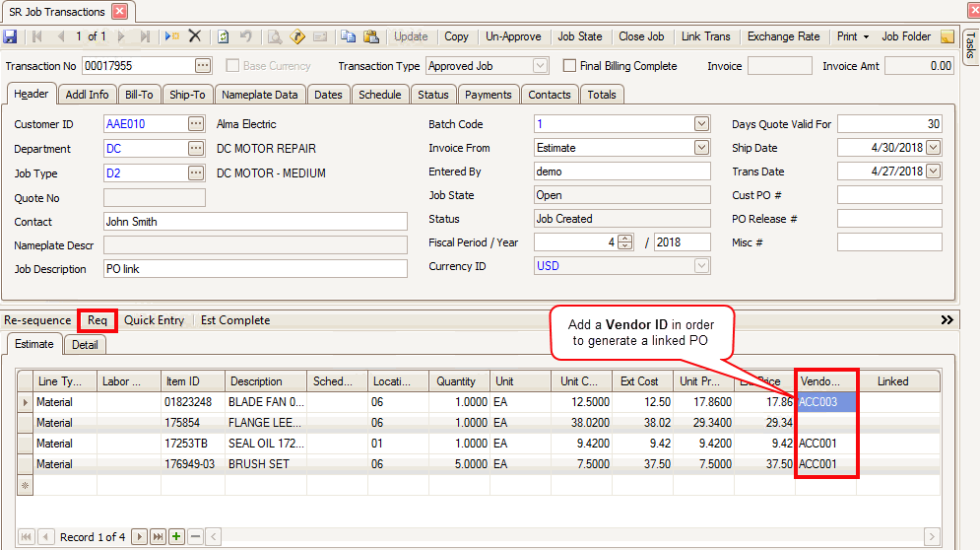Open the Ship Date calendar dropdown
Screen dimensions: 980x550
933,148
